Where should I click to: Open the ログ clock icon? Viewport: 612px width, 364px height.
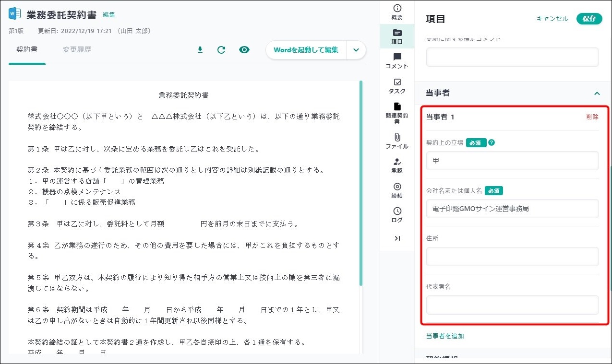tap(397, 214)
